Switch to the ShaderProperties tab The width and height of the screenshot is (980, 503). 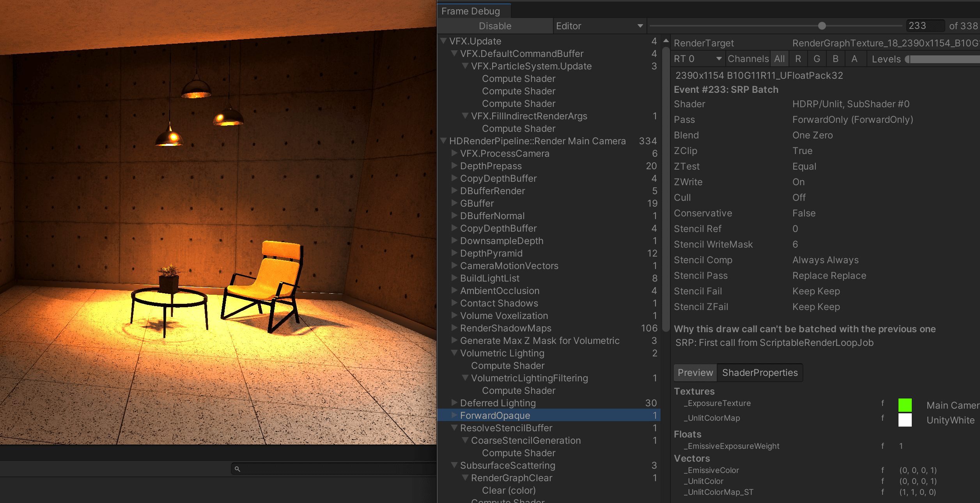click(759, 373)
